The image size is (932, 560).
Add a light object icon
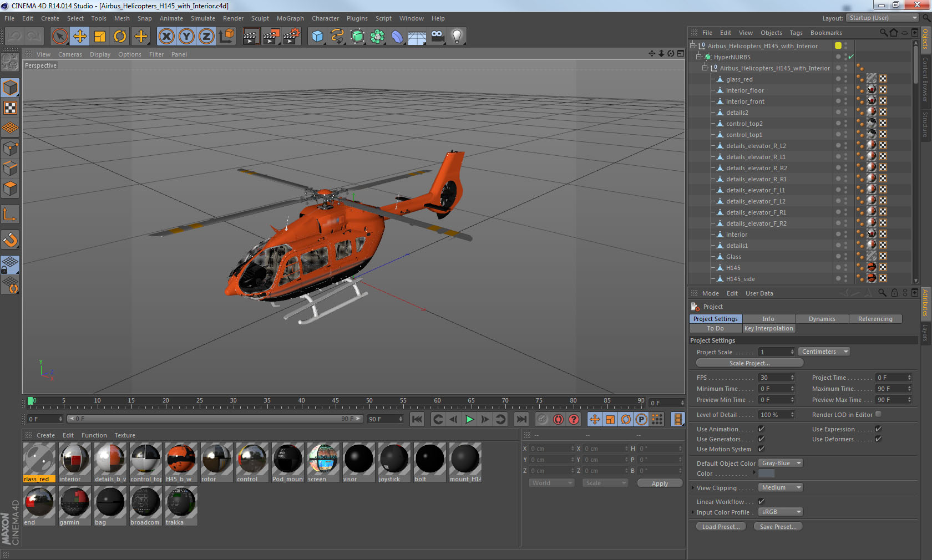[457, 37]
